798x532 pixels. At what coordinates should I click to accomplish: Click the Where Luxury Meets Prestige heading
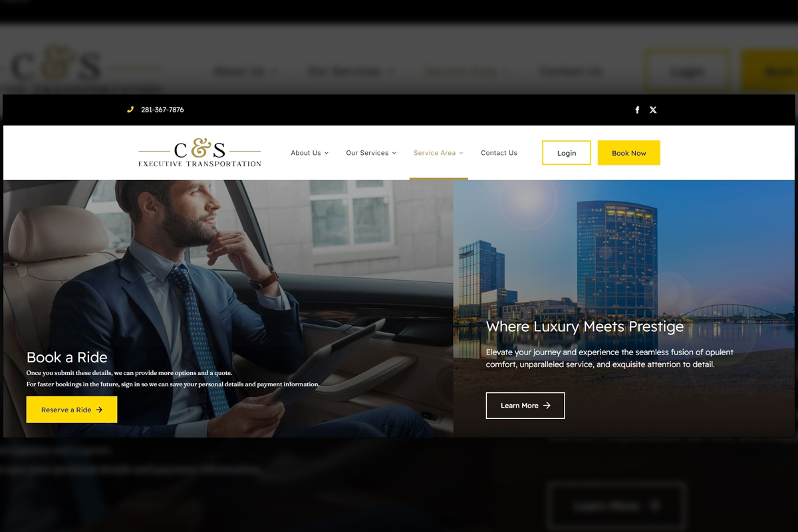(585, 327)
